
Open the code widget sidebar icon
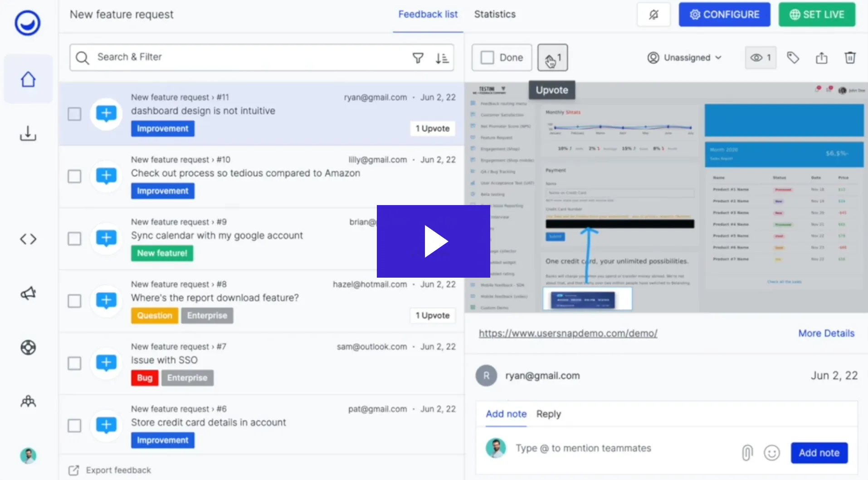click(28, 239)
